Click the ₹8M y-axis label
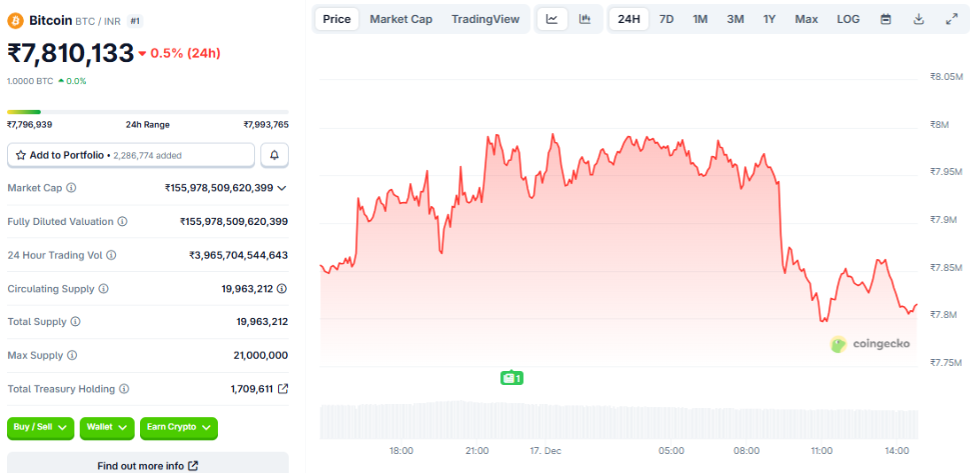Viewport: 970px width, 473px height. tap(940, 124)
